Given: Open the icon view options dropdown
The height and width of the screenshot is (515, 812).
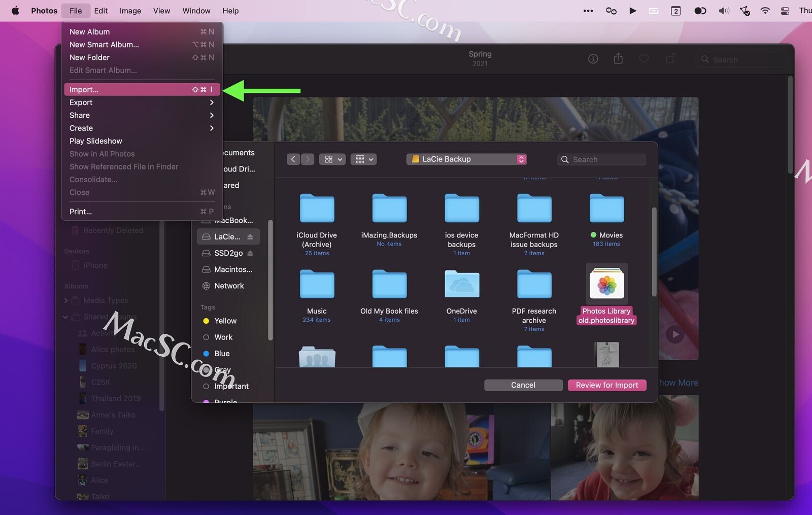Looking at the screenshot, I should pos(332,159).
